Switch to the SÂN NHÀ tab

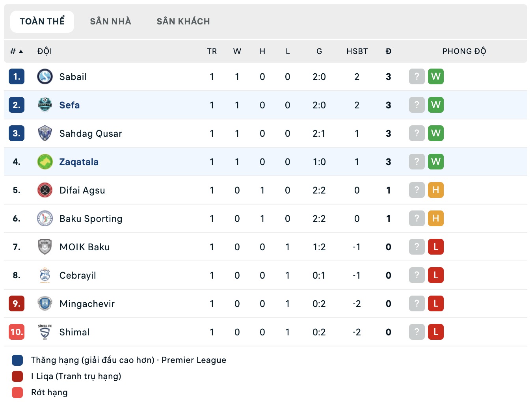[110, 21]
